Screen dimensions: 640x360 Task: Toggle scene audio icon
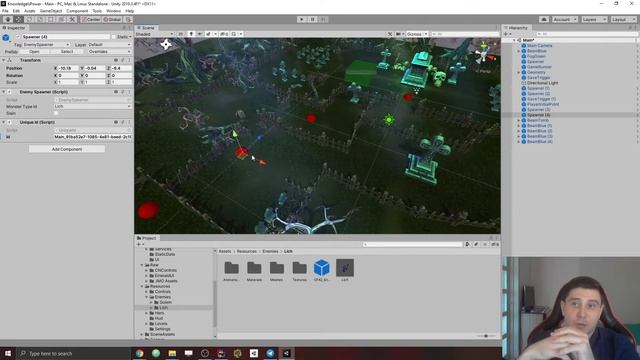pos(200,34)
